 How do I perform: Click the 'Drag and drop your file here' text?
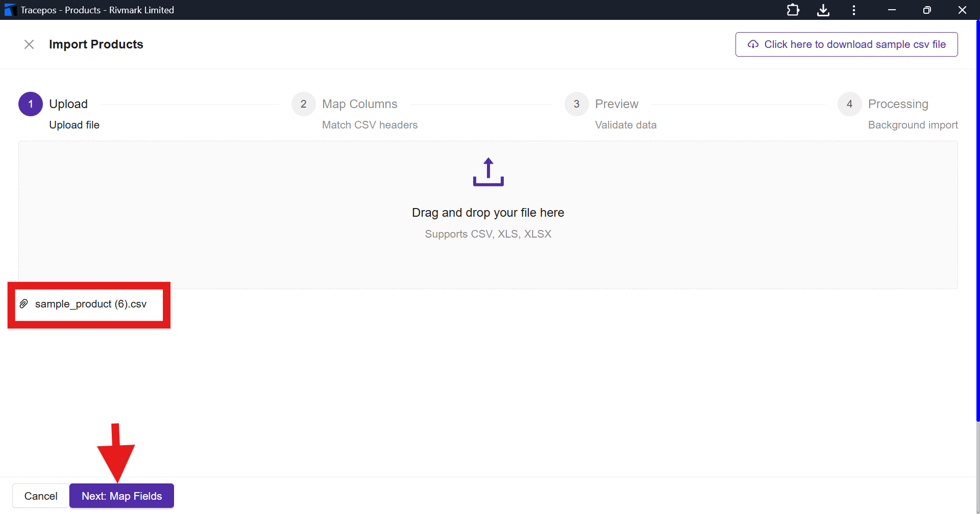point(488,213)
